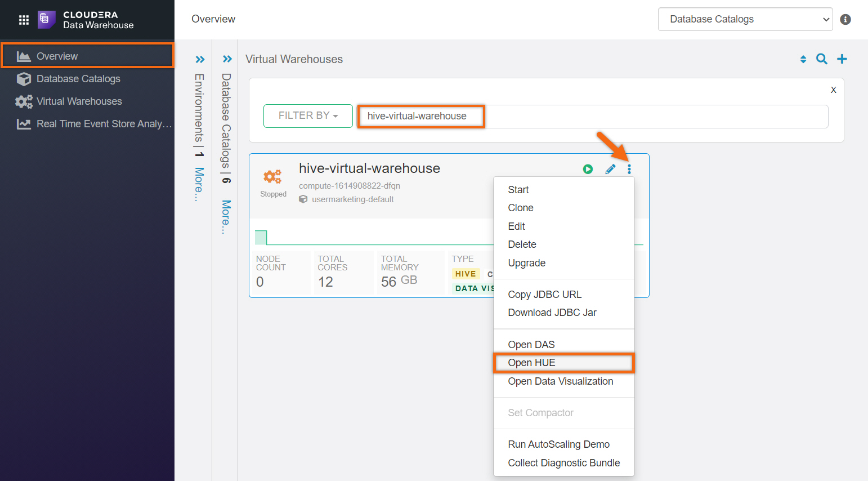
Task: Add a new virtual warehouse with plus icon
Action: click(x=842, y=59)
